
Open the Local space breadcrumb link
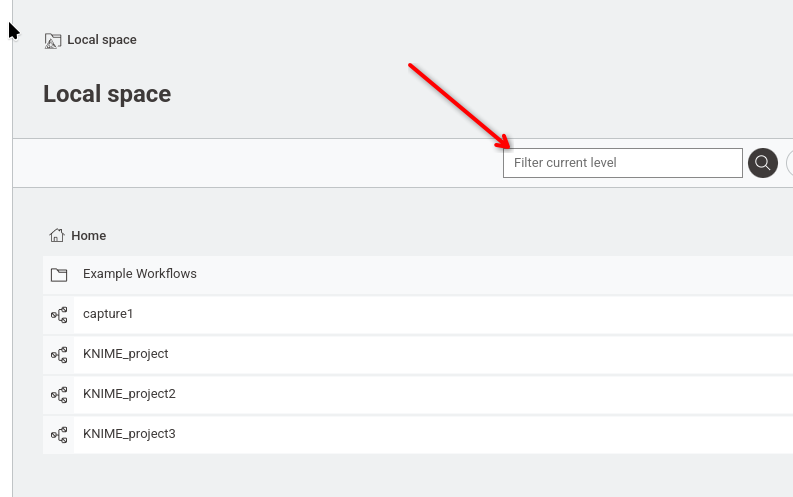[x=101, y=40]
